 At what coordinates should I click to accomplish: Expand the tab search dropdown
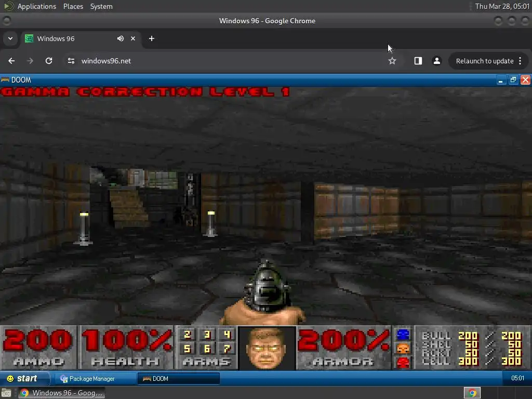coord(10,38)
